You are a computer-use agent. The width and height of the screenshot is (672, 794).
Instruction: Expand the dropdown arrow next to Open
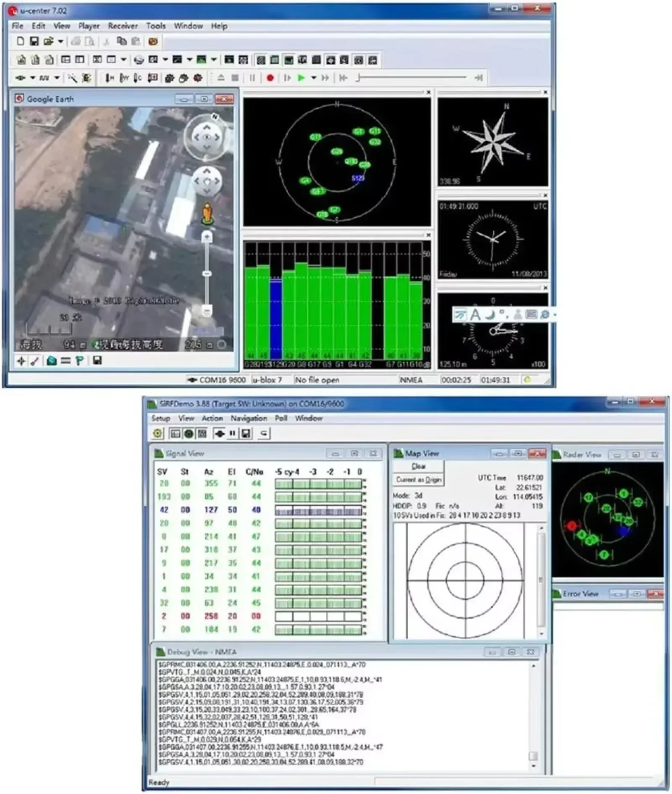tap(60, 41)
